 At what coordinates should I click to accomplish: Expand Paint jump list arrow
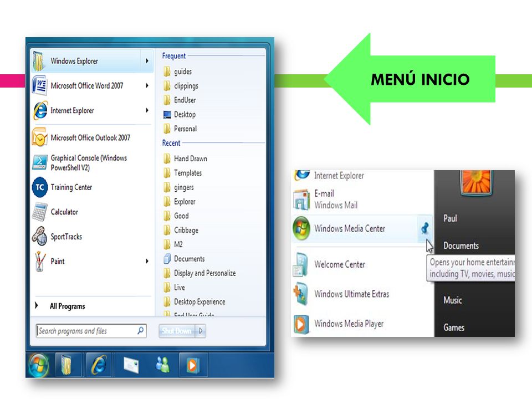(147, 261)
